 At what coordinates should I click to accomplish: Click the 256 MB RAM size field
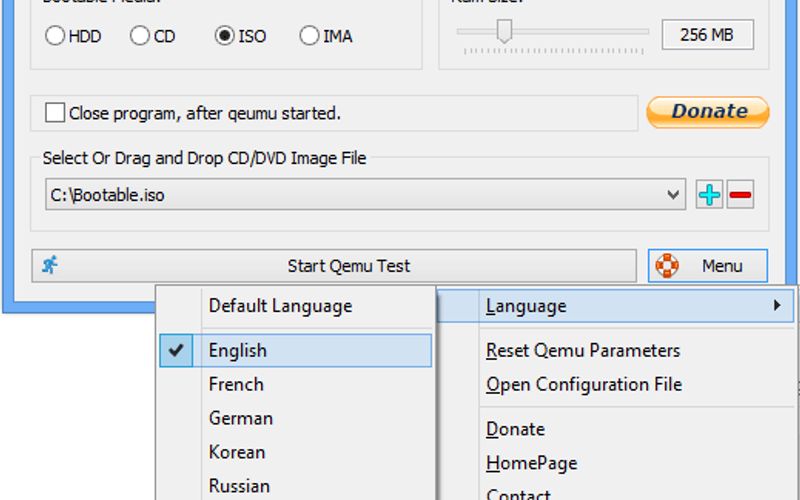coord(707,35)
